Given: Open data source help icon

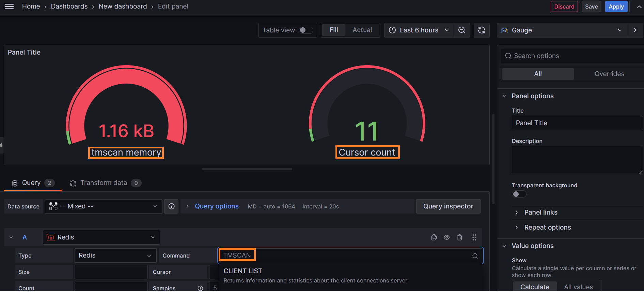Looking at the screenshot, I should [172, 206].
